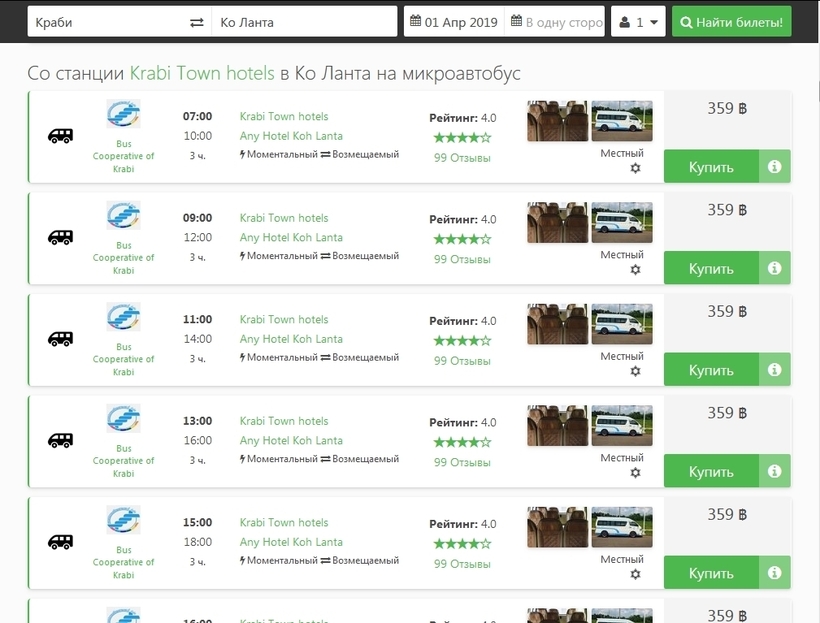
Task: Open white van photo for 15:00 trip
Action: coord(622,527)
